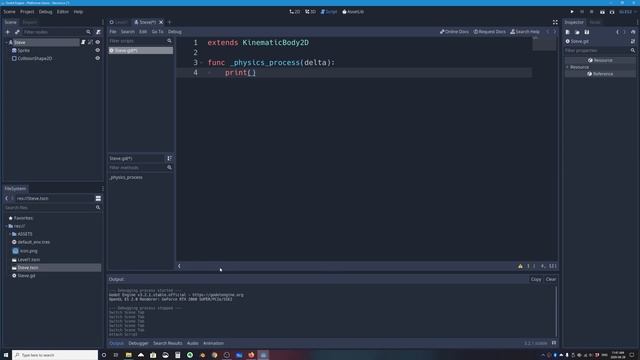Open the Search Results bottom tab
The image size is (640, 360).
(167, 343)
